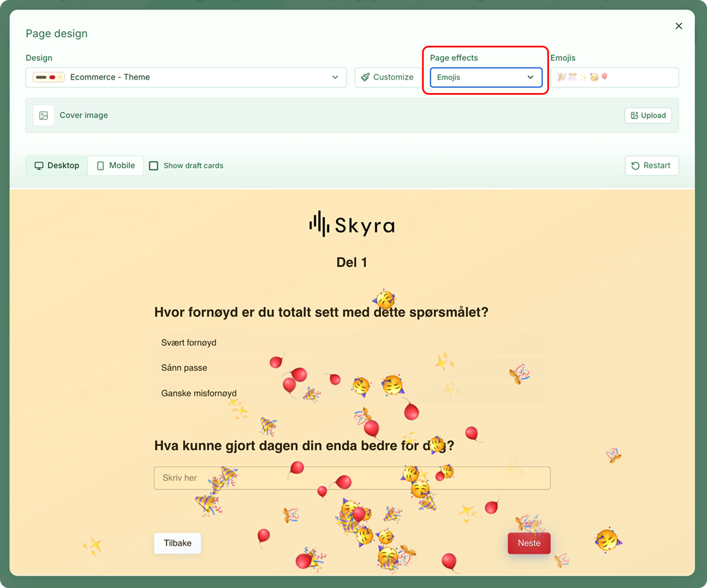Select the Svært fornøyd option
This screenshot has height=588, width=707.
352,343
